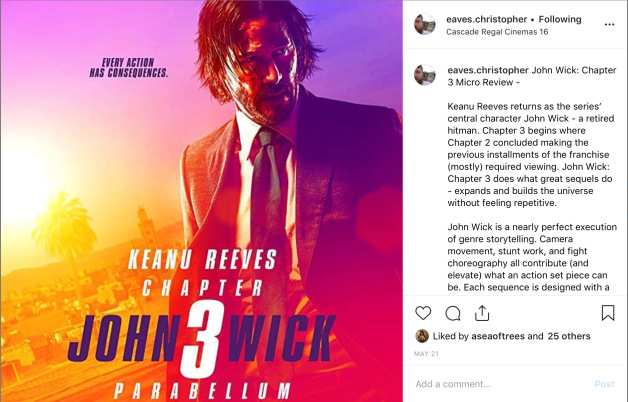The image size is (628, 402).
Task: Show the 25 others who liked
Action: coord(569,336)
